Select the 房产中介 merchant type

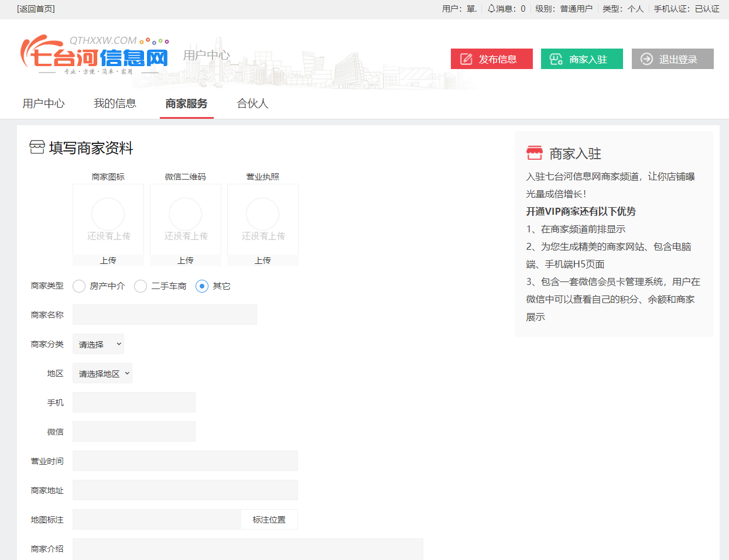tap(79, 286)
